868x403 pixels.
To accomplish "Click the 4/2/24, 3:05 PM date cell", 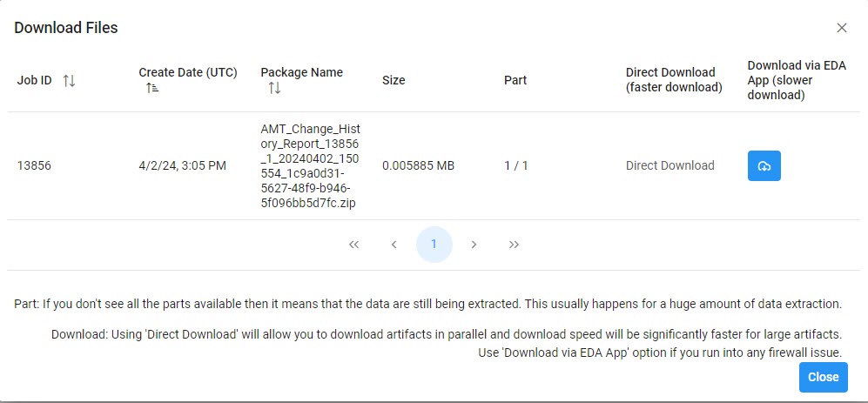I will 183,165.
